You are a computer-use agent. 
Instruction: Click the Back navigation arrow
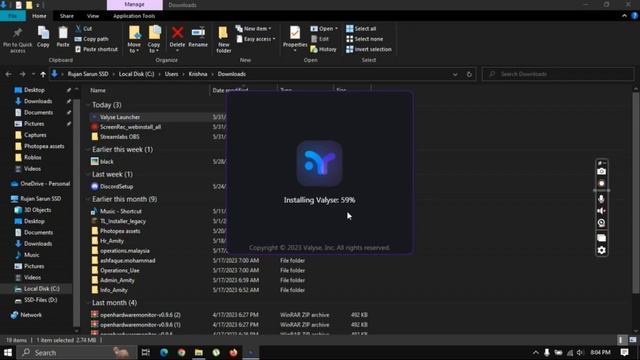[x=9, y=74]
